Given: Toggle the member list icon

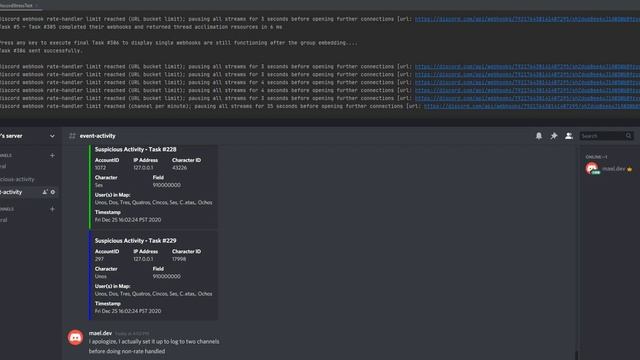Looking at the screenshot, I should [x=569, y=136].
